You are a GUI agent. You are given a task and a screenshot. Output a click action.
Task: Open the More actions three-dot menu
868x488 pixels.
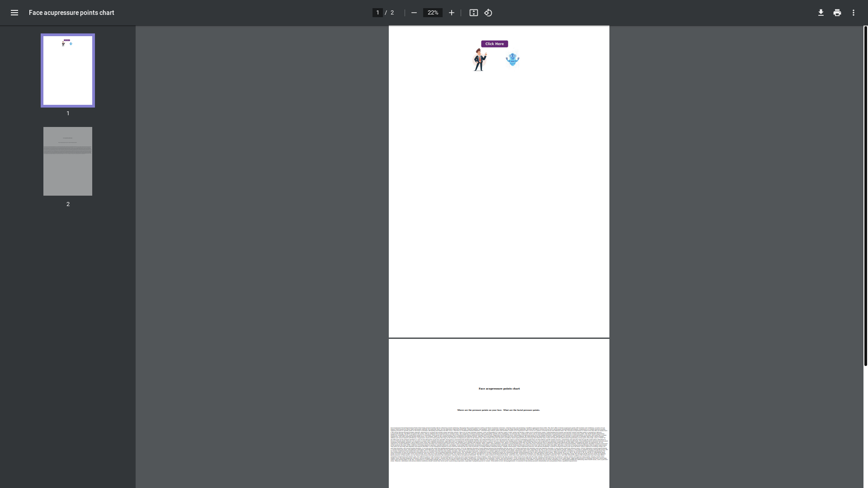854,13
